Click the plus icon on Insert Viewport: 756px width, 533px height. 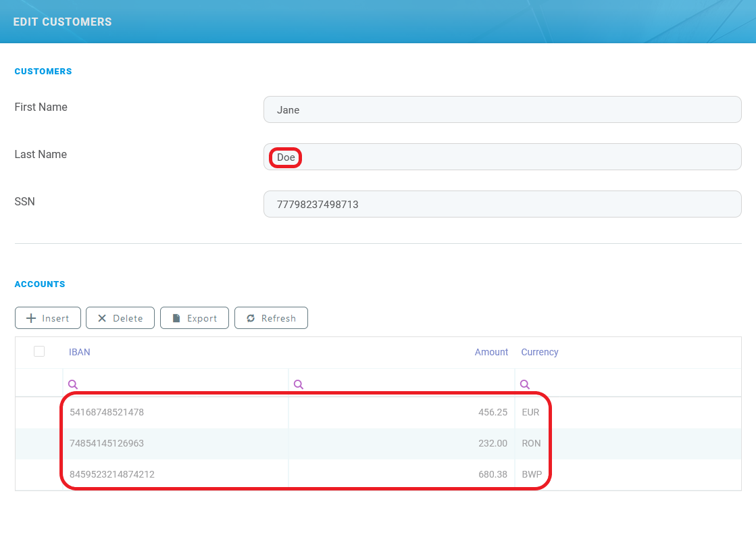click(30, 318)
